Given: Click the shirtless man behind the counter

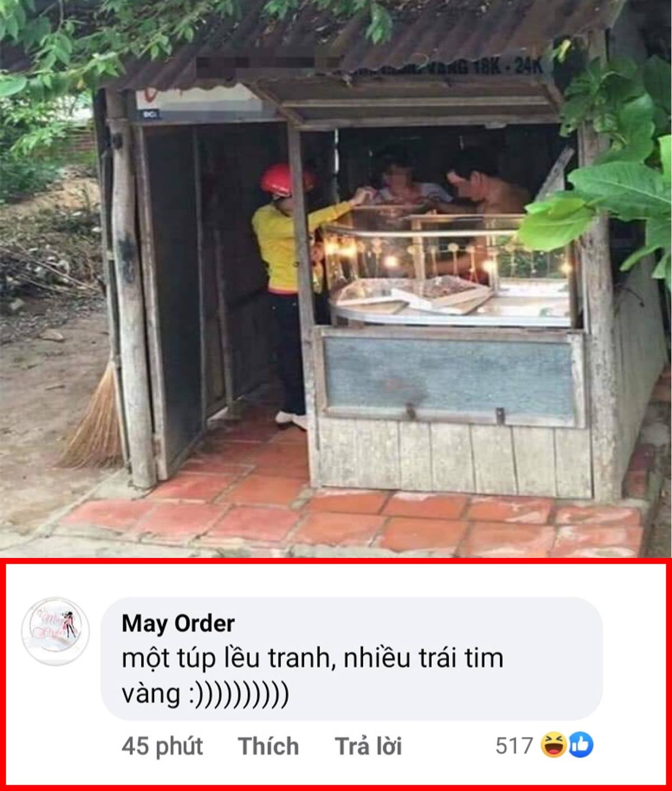Looking at the screenshot, I should (x=487, y=185).
